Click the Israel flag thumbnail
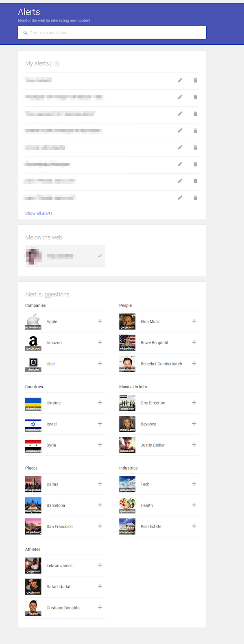The height and width of the screenshot is (644, 244). pos(33,424)
